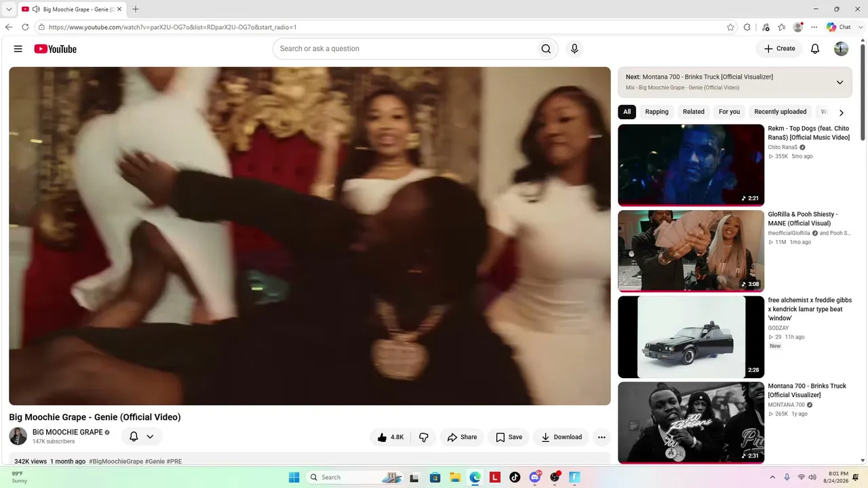Viewport: 868px width, 488px height.
Task: Open the new tab plus button
Action: (136, 9)
